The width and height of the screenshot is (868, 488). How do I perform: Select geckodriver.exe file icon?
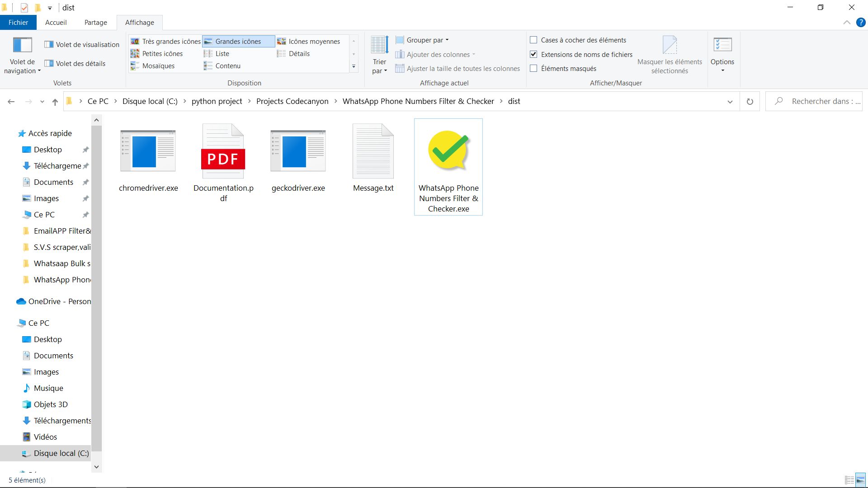click(x=298, y=151)
